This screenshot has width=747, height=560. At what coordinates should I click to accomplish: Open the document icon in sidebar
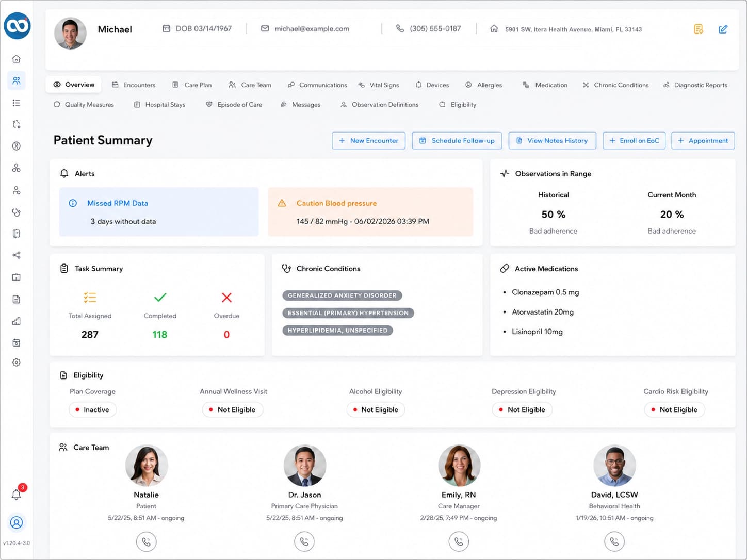(17, 299)
